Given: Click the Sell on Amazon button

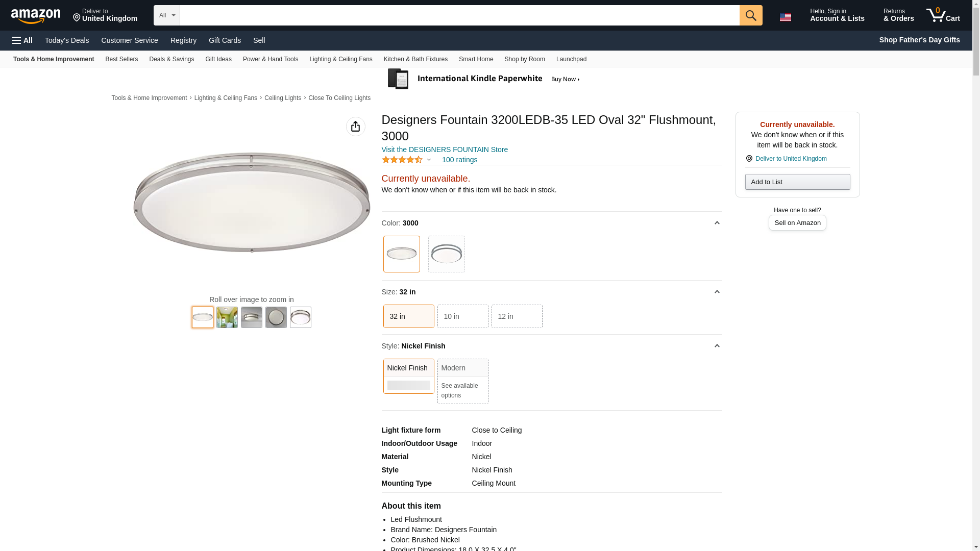Looking at the screenshot, I should coord(797,223).
